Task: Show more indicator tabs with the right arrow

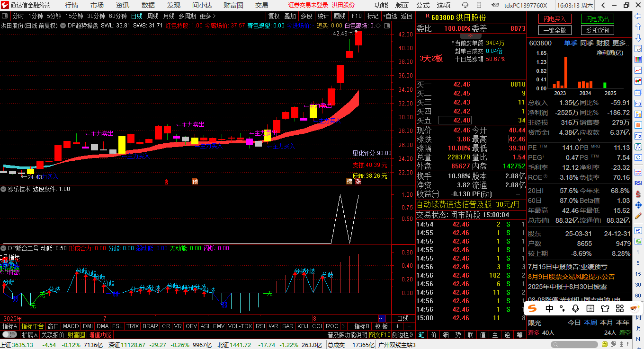Action: point(343,326)
